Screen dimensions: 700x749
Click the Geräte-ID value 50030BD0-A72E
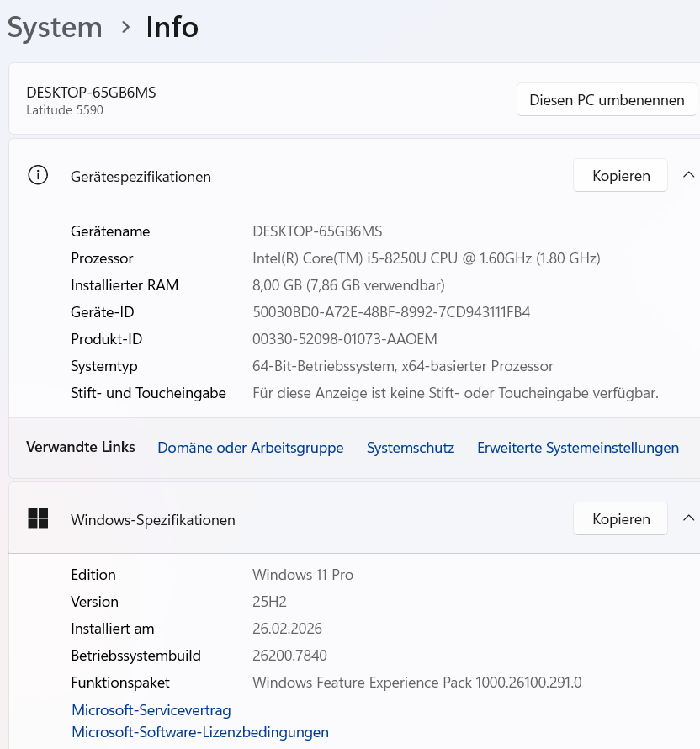[x=391, y=312]
